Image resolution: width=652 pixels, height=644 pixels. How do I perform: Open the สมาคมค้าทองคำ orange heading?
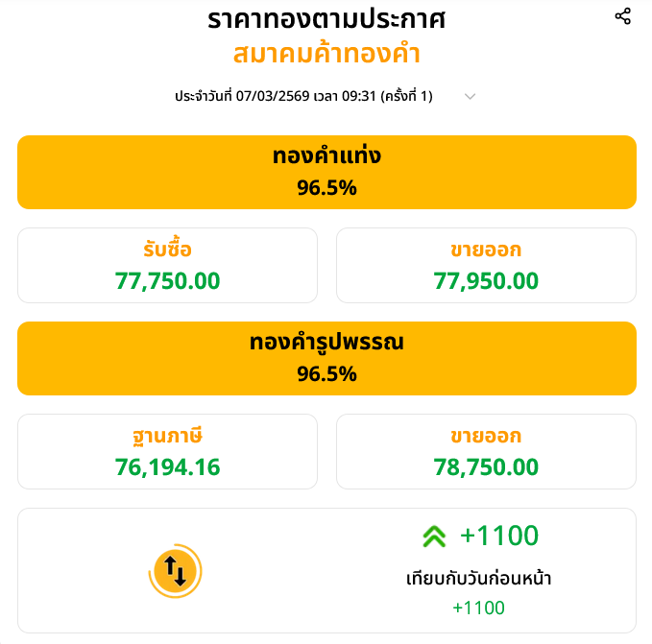[x=326, y=54]
